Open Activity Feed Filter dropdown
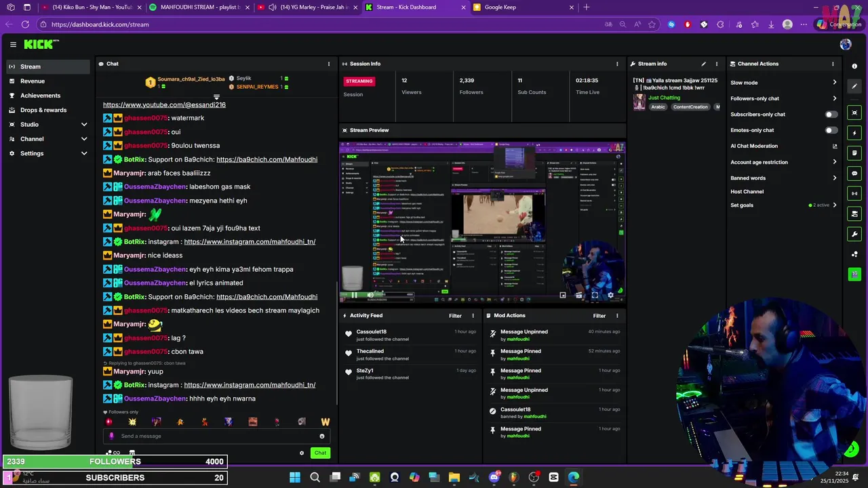 455,316
